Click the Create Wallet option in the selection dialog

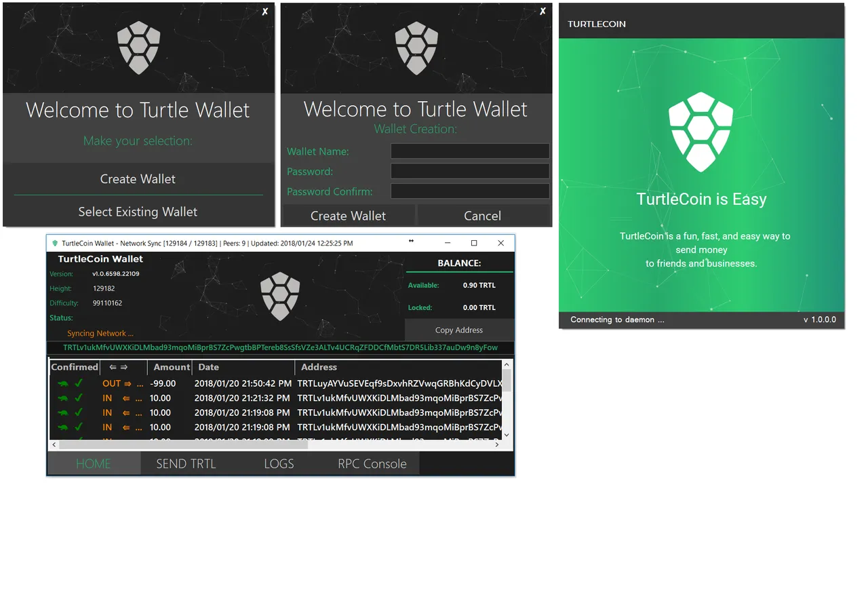(x=138, y=179)
